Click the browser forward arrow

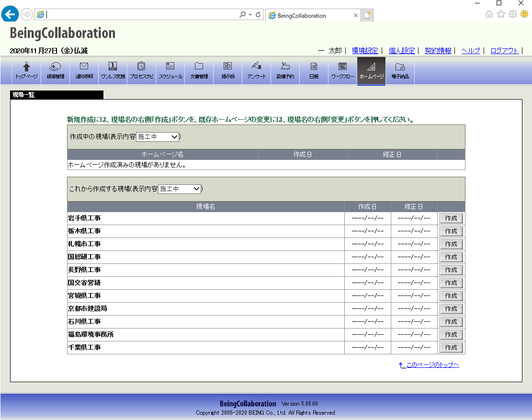coord(26,14)
